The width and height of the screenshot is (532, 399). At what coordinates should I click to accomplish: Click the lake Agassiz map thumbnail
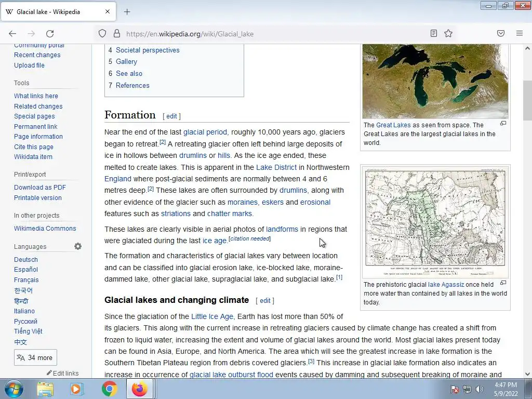[x=435, y=222]
